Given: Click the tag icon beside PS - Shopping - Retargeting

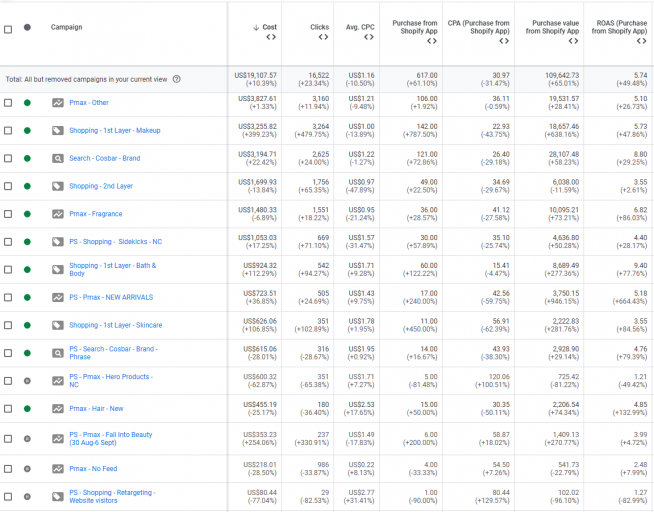Looking at the screenshot, I should click(58, 497).
